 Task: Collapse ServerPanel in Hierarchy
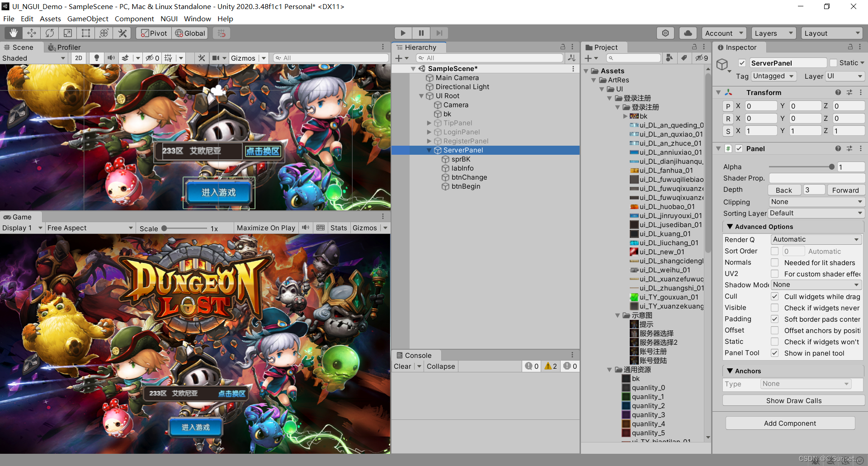click(x=429, y=150)
